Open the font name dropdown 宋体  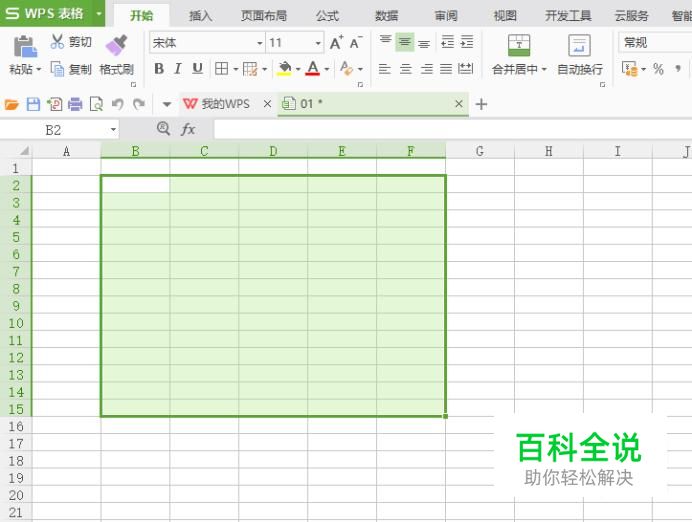(260, 43)
